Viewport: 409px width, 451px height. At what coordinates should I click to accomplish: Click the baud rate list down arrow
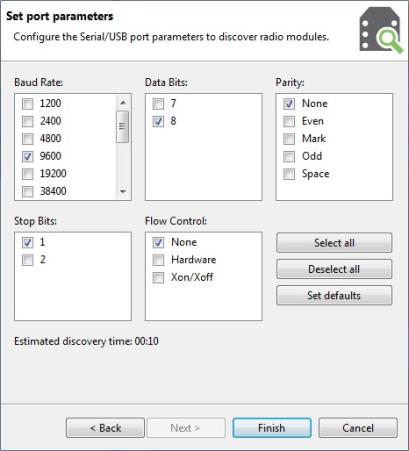pyautogui.click(x=123, y=191)
